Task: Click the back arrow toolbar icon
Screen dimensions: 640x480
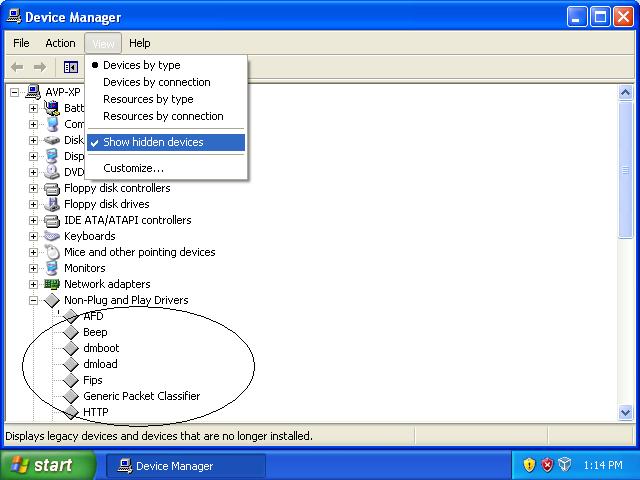Action: [x=17, y=67]
